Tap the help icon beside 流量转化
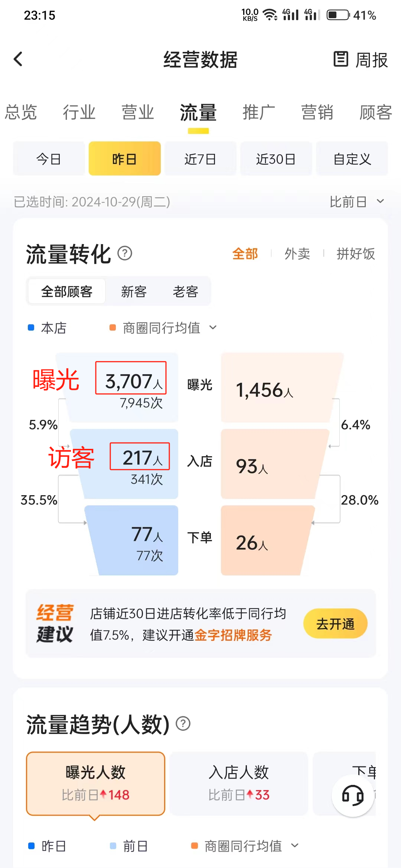 pyautogui.click(x=125, y=254)
